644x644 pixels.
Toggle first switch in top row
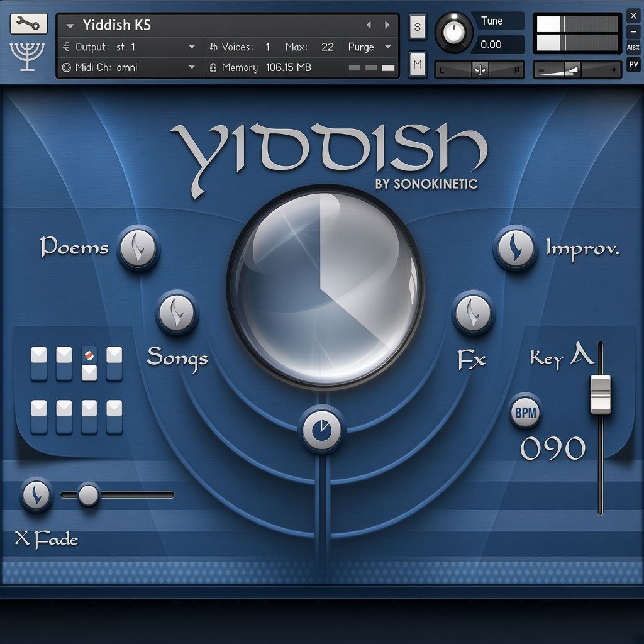tap(39, 364)
